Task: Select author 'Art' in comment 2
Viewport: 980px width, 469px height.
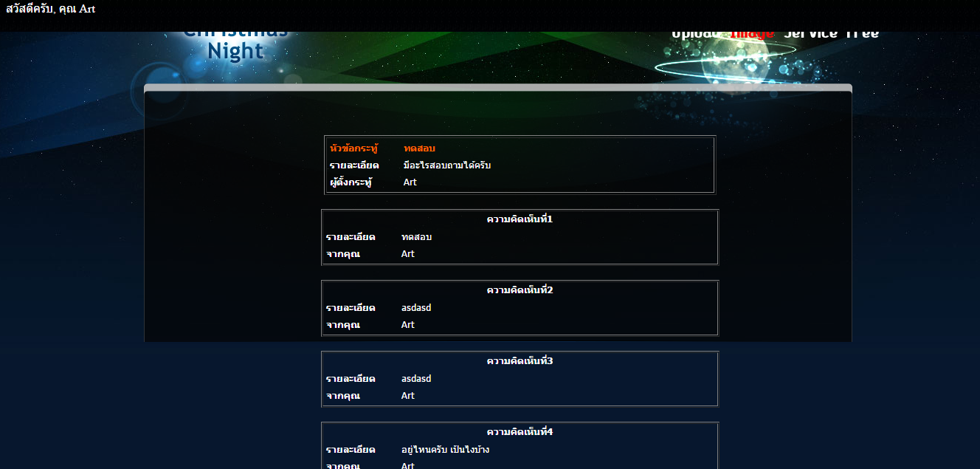Action: 408,325
